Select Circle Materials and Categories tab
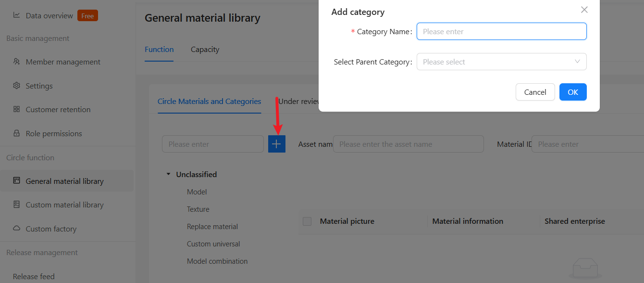This screenshot has width=644, height=283. click(x=209, y=101)
